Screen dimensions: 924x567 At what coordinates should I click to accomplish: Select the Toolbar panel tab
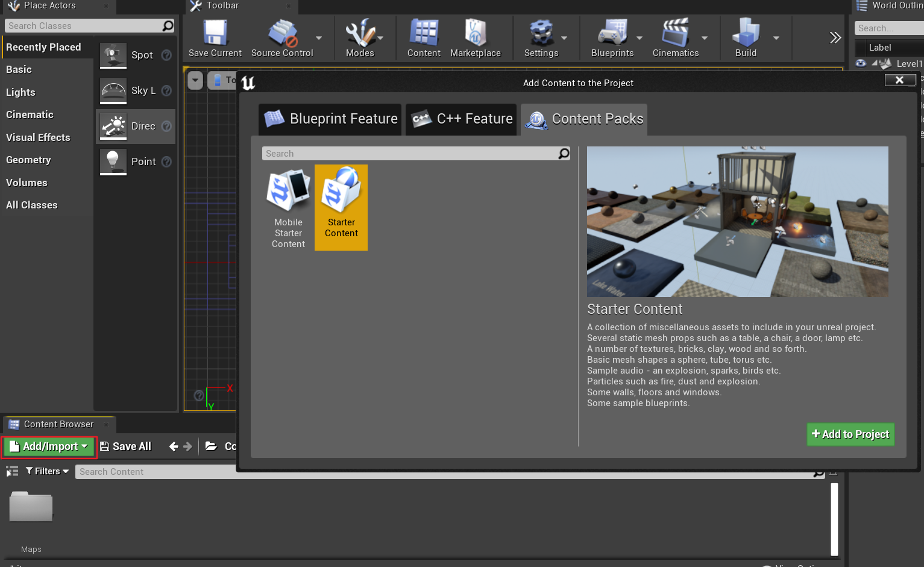241,6
